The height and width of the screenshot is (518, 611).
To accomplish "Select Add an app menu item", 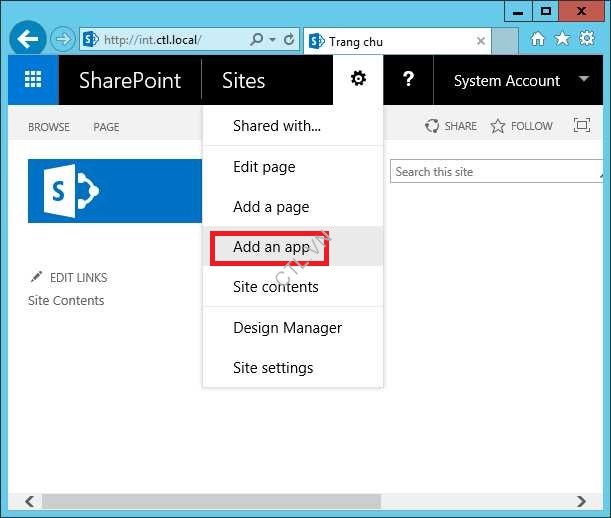I will coord(271,247).
